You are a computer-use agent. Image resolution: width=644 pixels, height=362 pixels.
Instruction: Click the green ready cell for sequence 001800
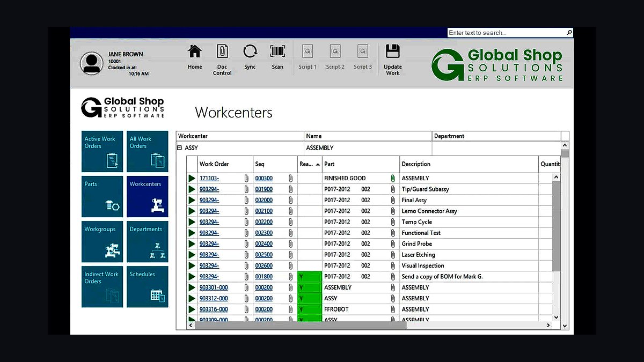(x=310, y=277)
